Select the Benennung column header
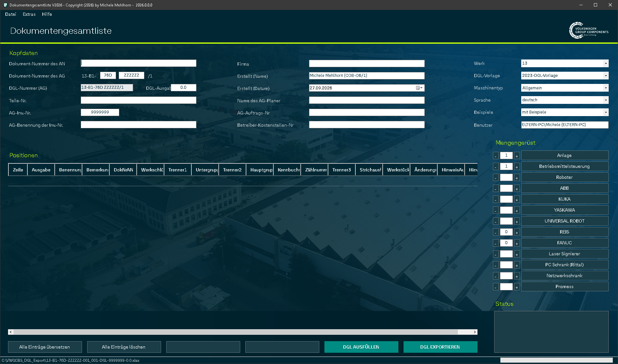This screenshot has height=364, width=618. (68, 170)
